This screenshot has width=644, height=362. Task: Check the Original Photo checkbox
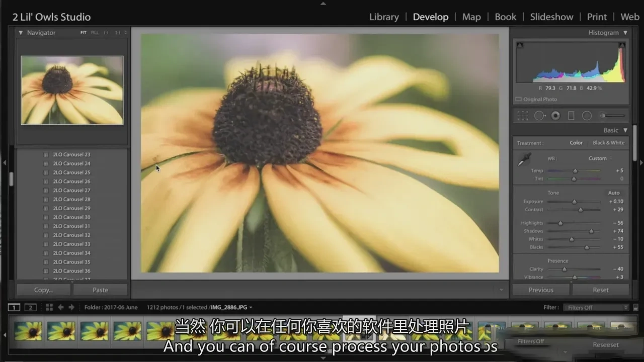[x=519, y=99]
